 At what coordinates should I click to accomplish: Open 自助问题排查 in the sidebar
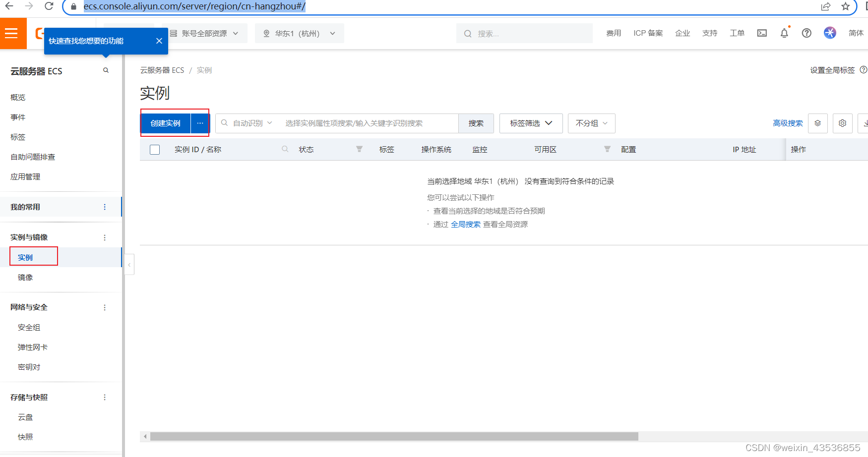click(x=33, y=157)
